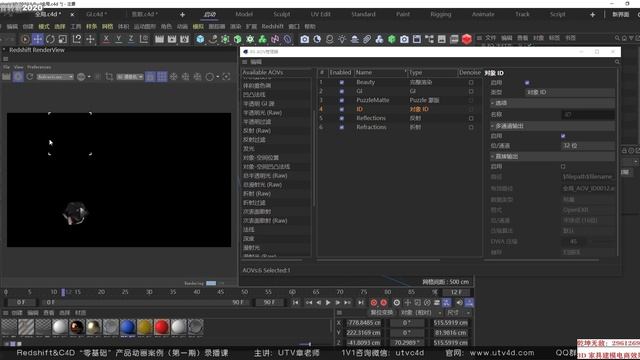Disable the PuzzleMatte AOV enabled checkbox
The height and width of the screenshot is (360, 640).
(x=342, y=100)
